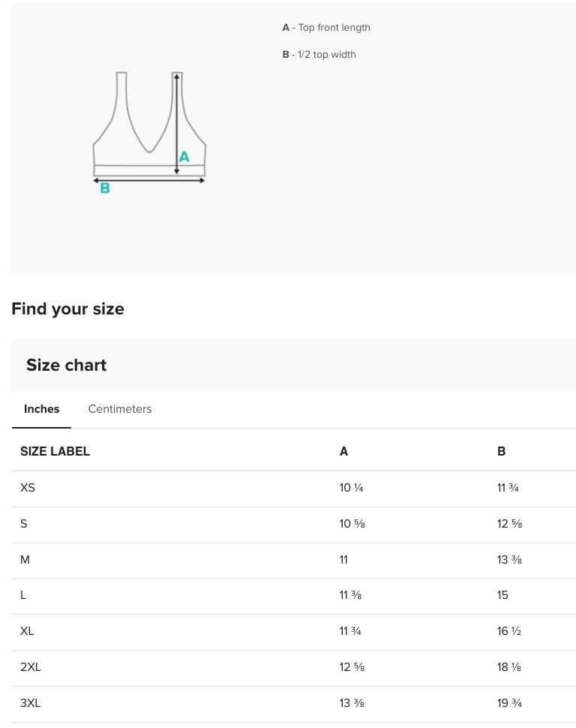Click the 16 ½ measurement for XL
The height and width of the screenshot is (728, 576).
click(x=508, y=631)
